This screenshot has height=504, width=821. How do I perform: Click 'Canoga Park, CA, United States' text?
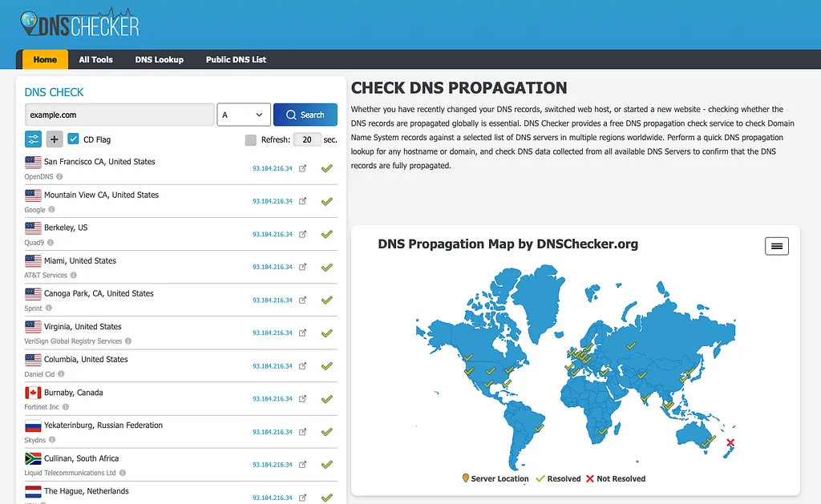pos(99,293)
